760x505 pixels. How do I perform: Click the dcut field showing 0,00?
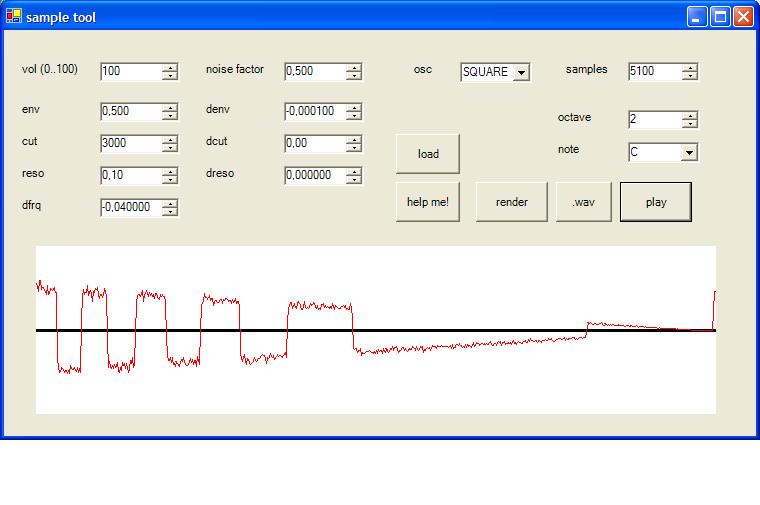point(315,143)
